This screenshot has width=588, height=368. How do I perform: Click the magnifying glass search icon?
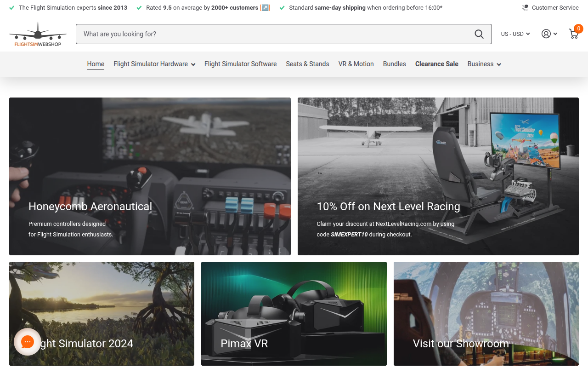(x=479, y=34)
